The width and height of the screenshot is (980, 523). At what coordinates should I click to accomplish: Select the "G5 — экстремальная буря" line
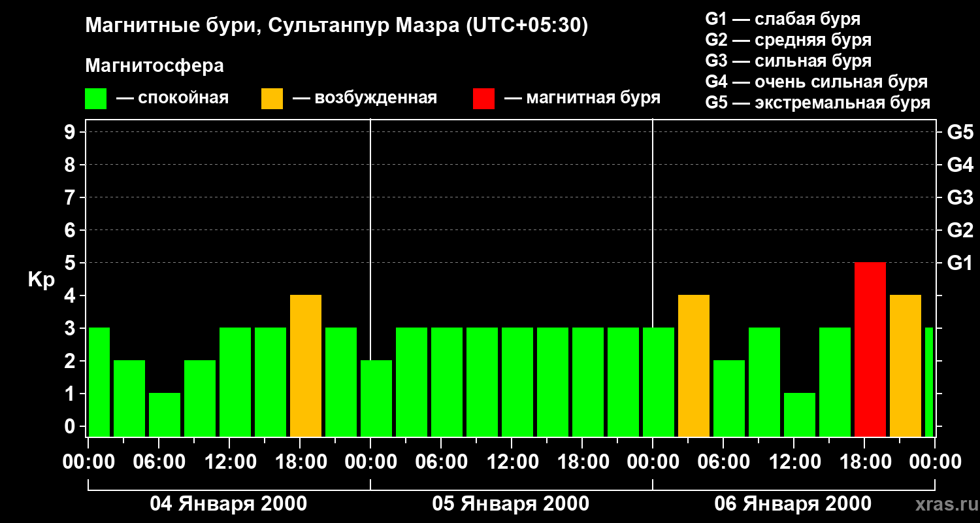click(x=818, y=103)
